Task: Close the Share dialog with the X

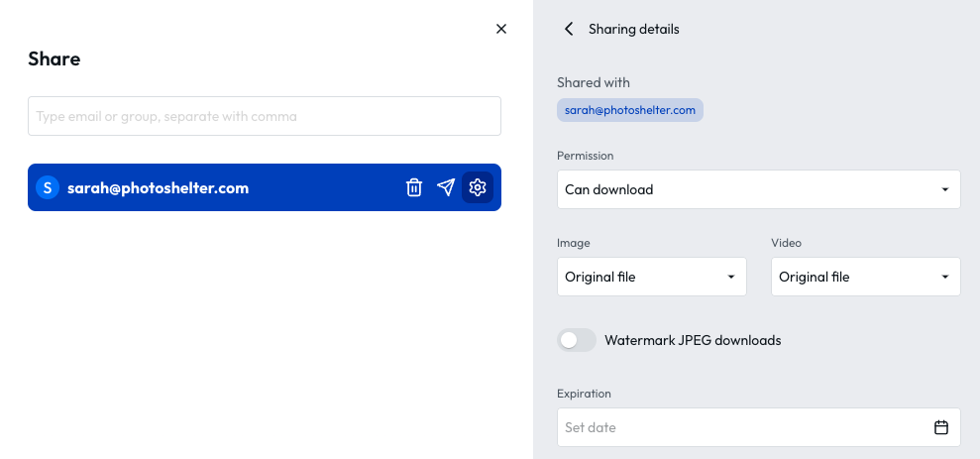Action: pyautogui.click(x=500, y=29)
